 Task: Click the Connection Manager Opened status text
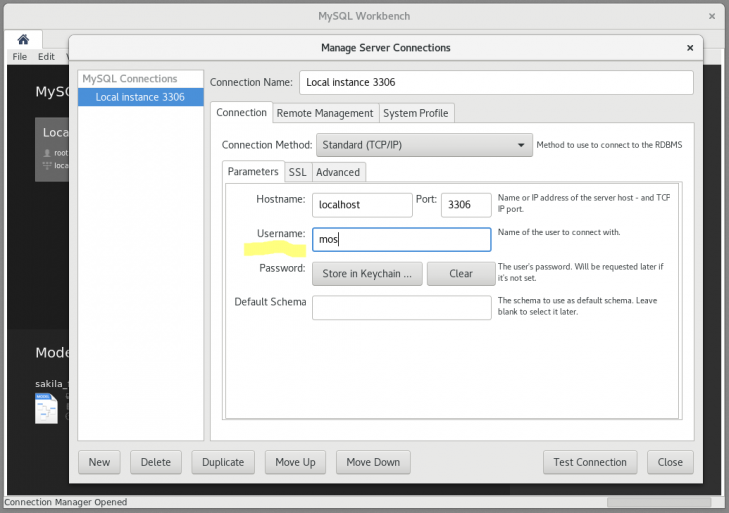pyautogui.click(x=66, y=502)
